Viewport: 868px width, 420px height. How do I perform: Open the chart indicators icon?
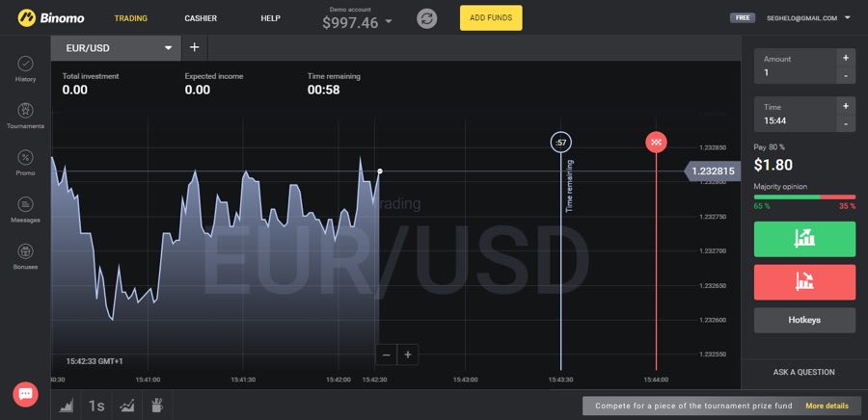(x=126, y=406)
